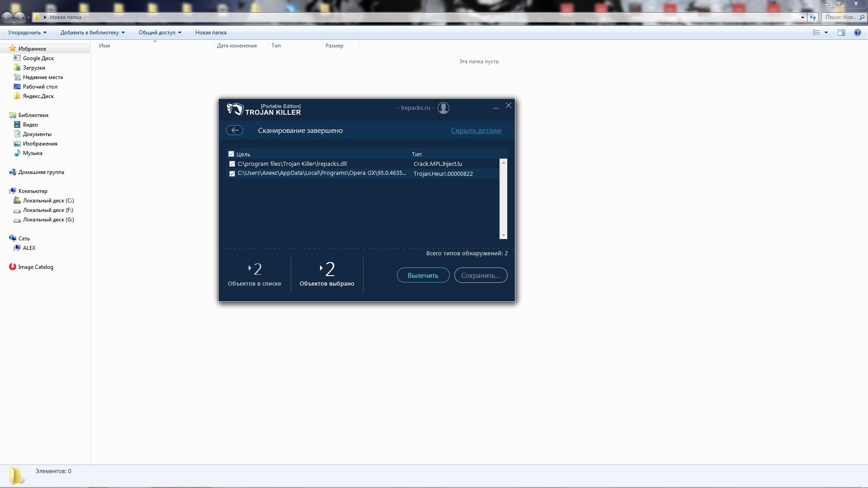Open the view options dropdown arrow
The image size is (868, 488).
click(x=826, y=33)
